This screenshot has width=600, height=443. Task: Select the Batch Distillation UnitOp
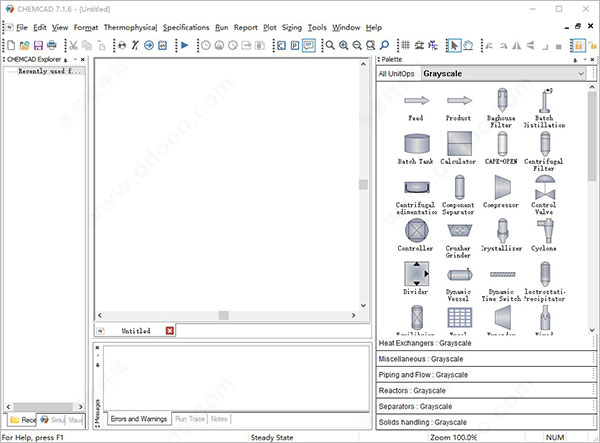pyautogui.click(x=544, y=108)
